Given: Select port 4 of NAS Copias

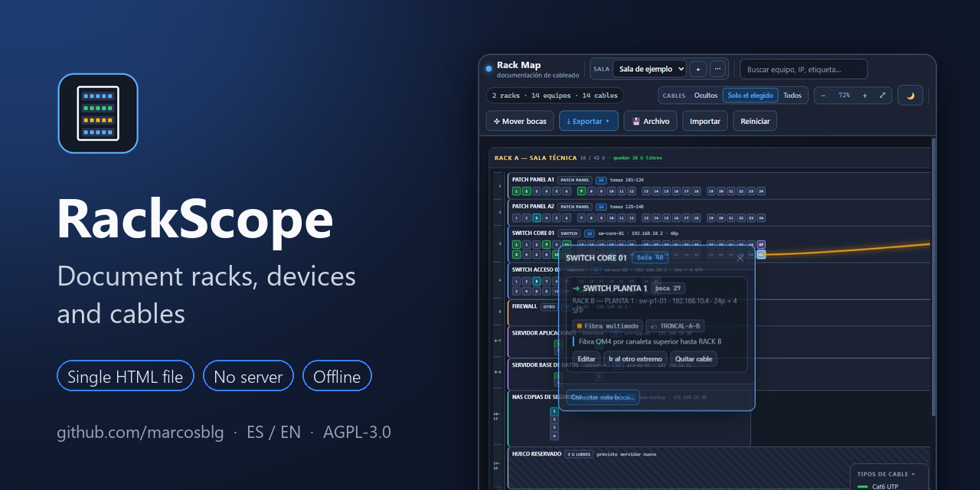Looking at the screenshot, I should 554,436.
